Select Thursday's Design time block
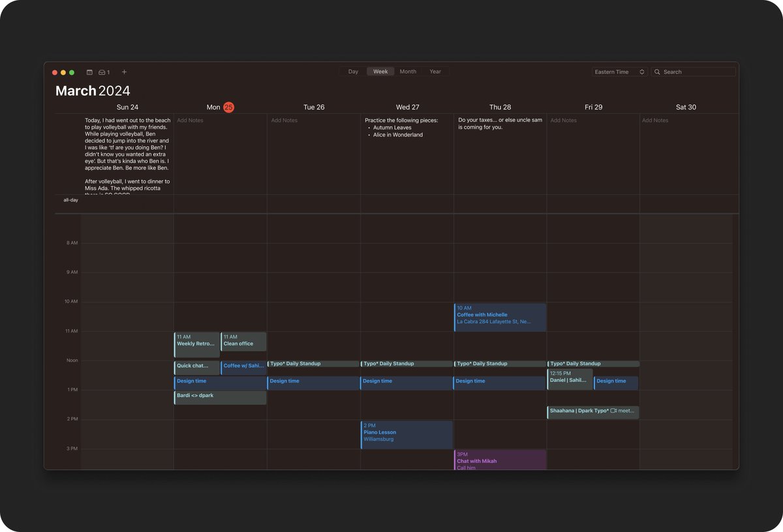The image size is (783, 532). click(500, 383)
